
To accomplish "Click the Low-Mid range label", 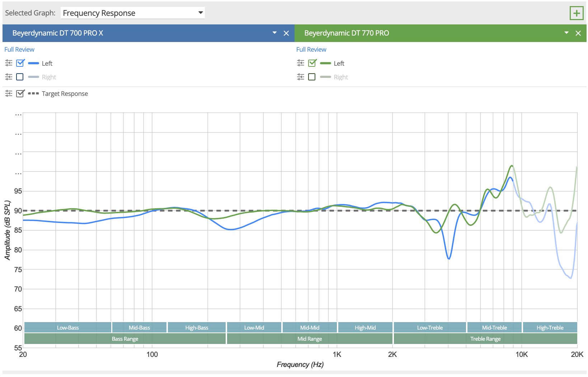I will click(254, 327).
